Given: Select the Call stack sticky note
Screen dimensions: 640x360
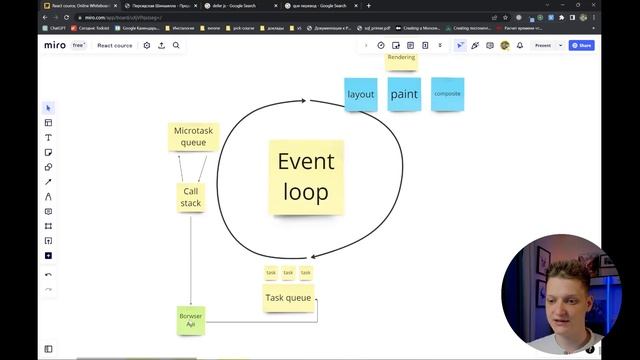Looking at the screenshot, I should [191, 197].
